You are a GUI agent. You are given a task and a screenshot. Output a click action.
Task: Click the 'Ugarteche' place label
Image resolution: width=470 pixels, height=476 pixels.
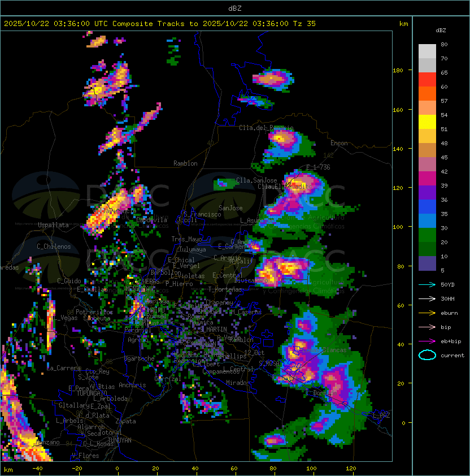pyautogui.click(x=140, y=358)
